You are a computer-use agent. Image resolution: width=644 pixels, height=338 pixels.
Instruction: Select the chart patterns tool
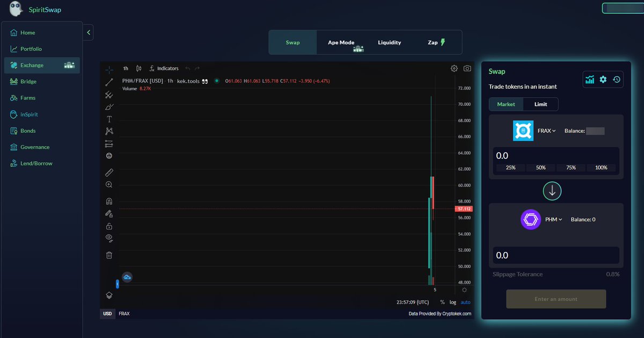(x=109, y=131)
